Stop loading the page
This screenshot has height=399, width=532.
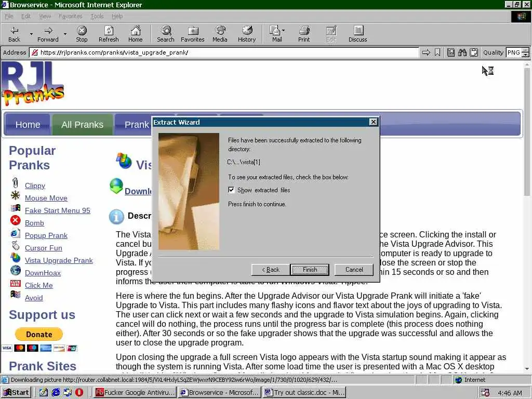tap(82, 34)
